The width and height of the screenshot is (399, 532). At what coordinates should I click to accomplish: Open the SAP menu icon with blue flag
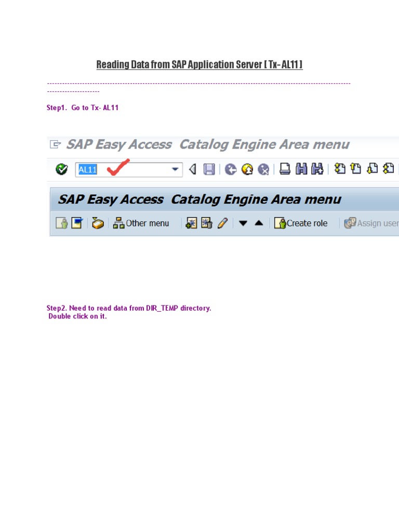[77, 223]
